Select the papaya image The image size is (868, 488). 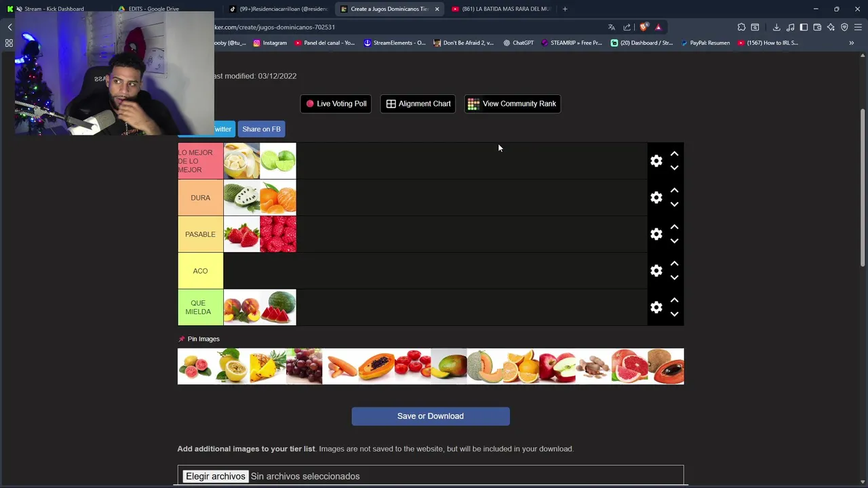click(376, 366)
